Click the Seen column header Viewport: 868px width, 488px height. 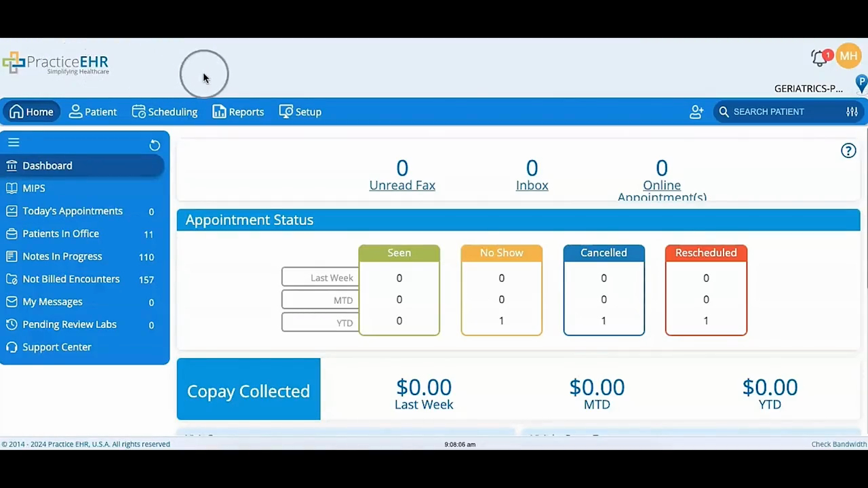[399, 253]
